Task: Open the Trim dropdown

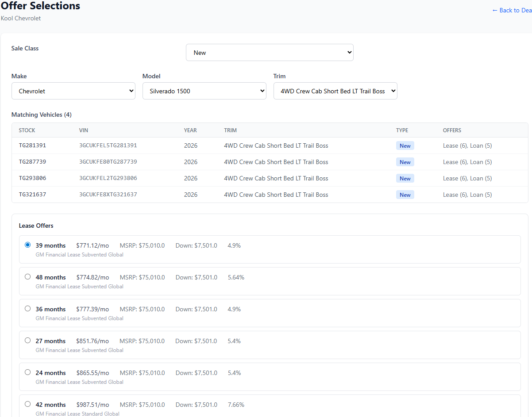Action: tap(335, 91)
